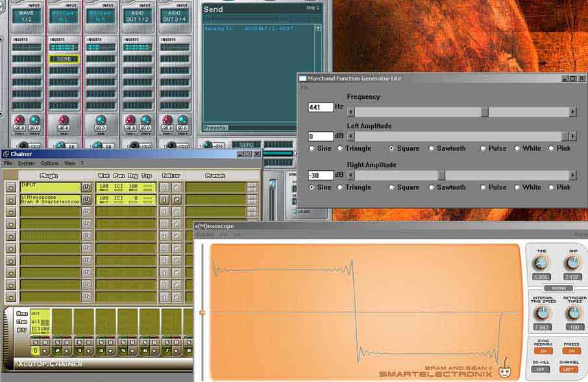Open dropdown arrow beside chain 2
This screenshot has width=588, height=382.
pyautogui.click(x=66, y=351)
